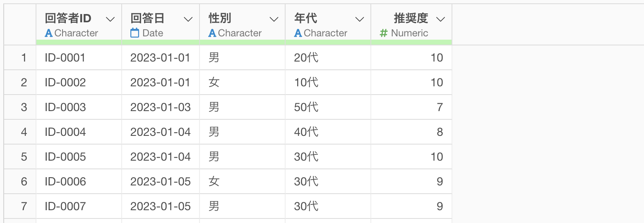Open the 回答日 column dropdown menu

click(188, 19)
